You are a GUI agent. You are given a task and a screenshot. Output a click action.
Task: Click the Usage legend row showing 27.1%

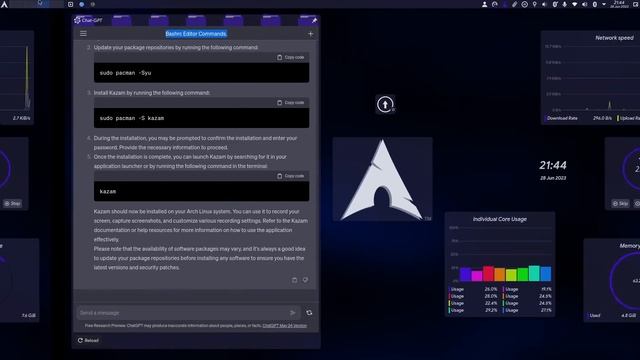tap(527, 310)
